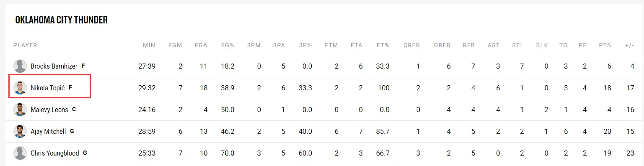Screen dimensions: 644x166
Task: Open Malevy Leons player page
Action: (x=49, y=110)
